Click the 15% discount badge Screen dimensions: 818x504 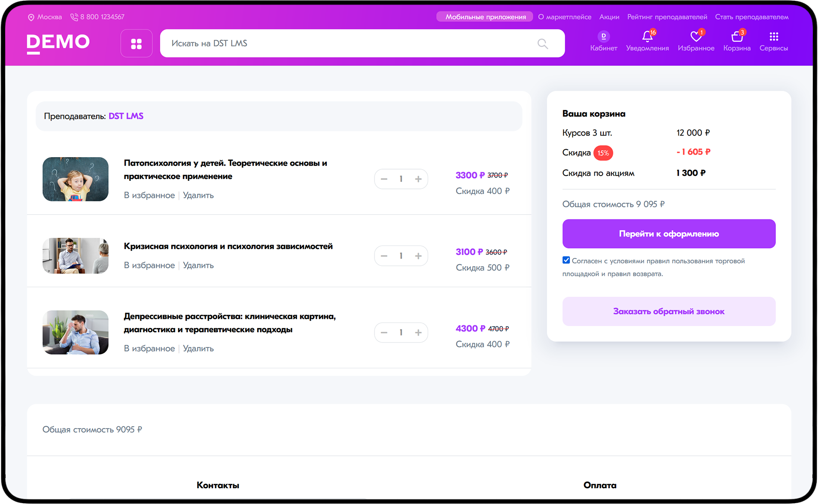(603, 153)
